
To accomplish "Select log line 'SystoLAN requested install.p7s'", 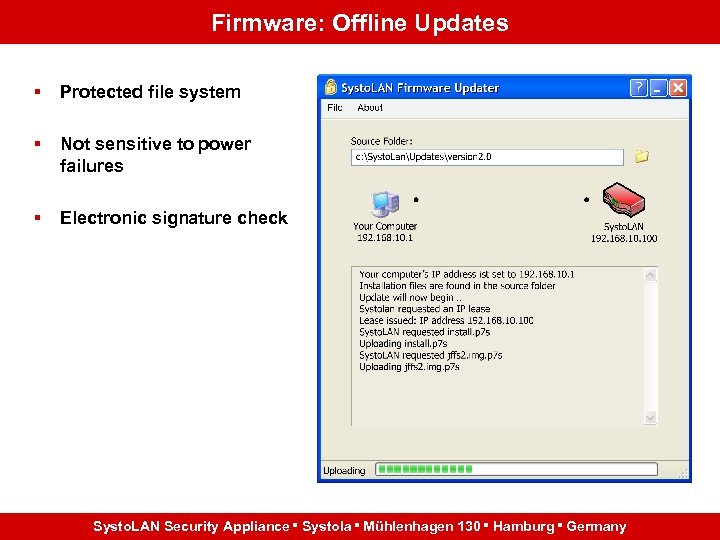I will point(425,332).
